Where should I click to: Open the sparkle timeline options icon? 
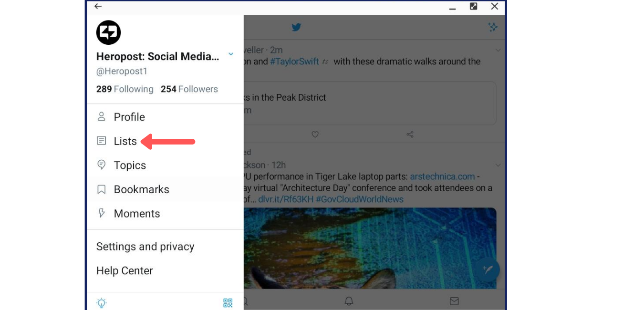coord(493,27)
